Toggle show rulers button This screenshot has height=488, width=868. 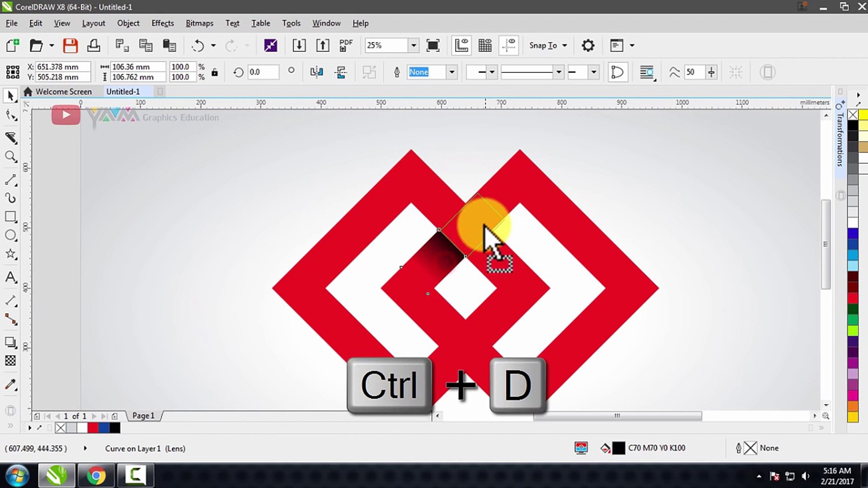point(461,46)
